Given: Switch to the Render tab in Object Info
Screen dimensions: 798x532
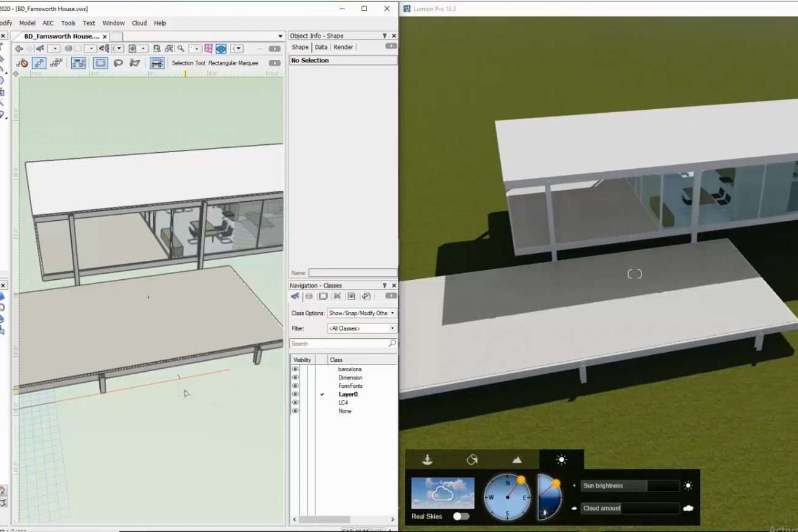Looking at the screenshot, I should click(343, 47).
